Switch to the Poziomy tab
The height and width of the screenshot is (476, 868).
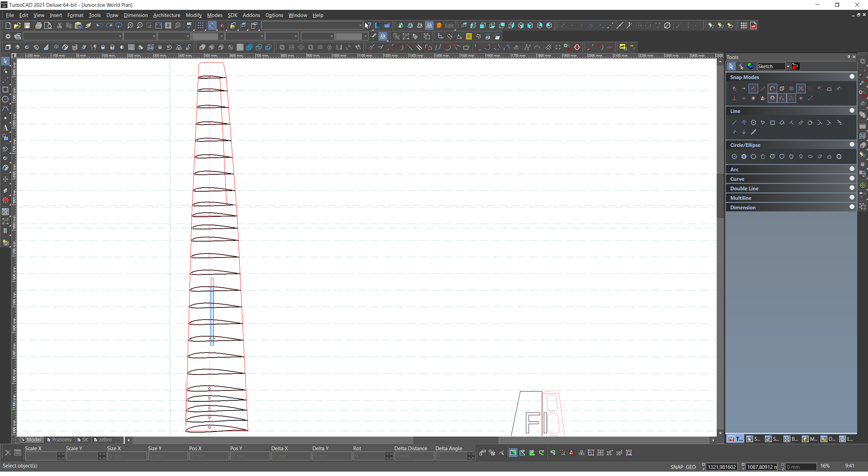tap(60, 440)
